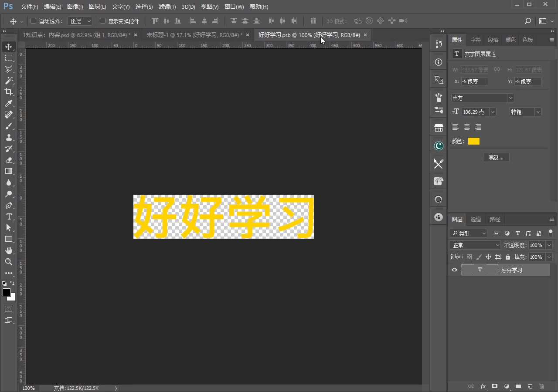Expand the font size dropdown showing 106.29
Viewport: 558px width, 392px height.
point(493,112)
